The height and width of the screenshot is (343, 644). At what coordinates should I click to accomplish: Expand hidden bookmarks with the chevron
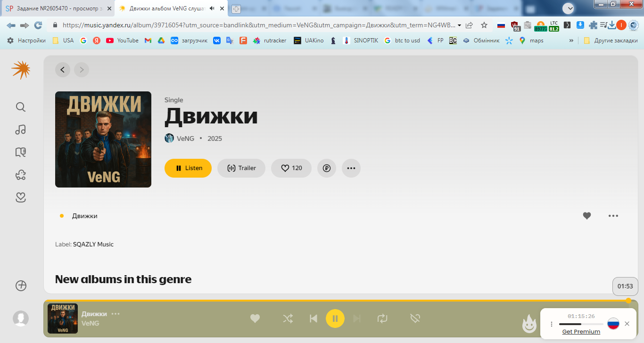click(x=571, y=41)
